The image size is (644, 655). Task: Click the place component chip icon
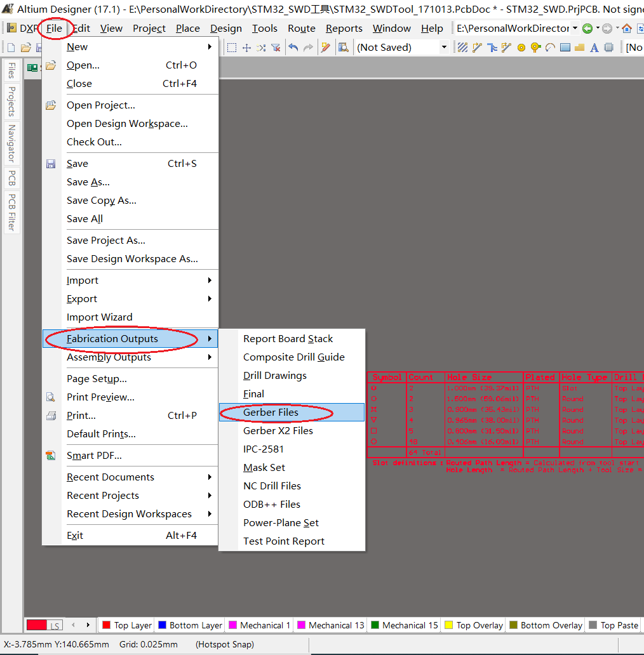pyautogui.click(x=609, y=48)
